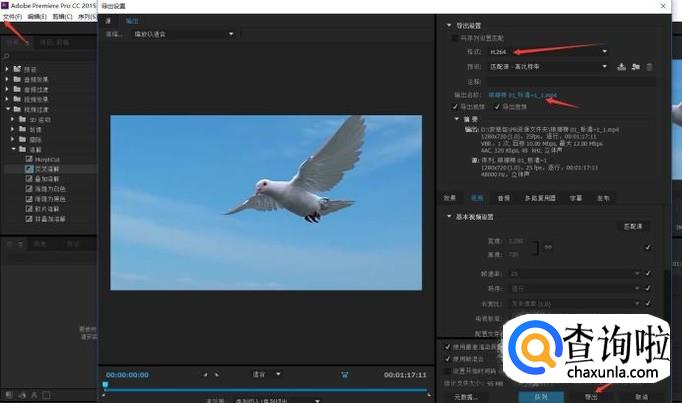The width and height of the screenshot is (682, 403).
Task: Open the 格式 format dropdown showing H.264
Action: 548,52
